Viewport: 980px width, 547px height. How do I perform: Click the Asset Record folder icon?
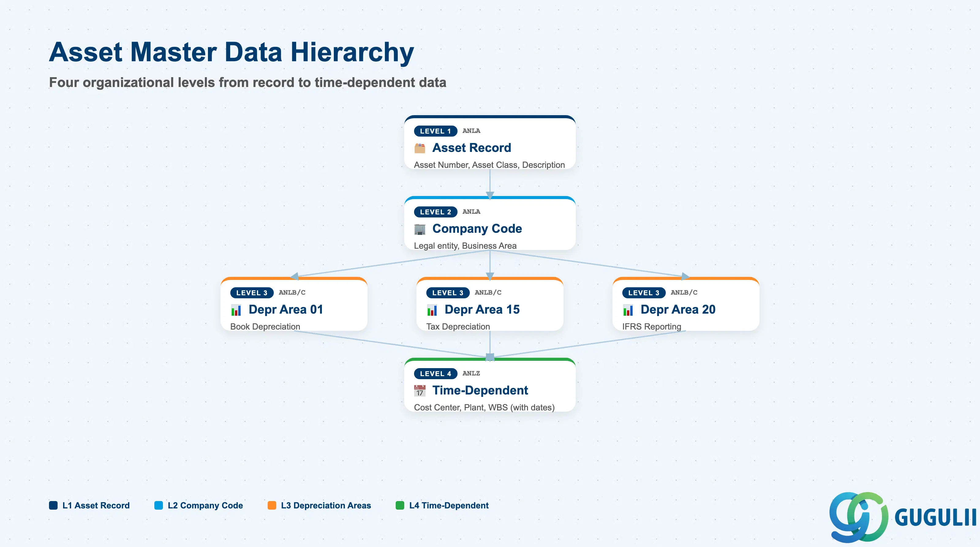(x=420, y=148)
